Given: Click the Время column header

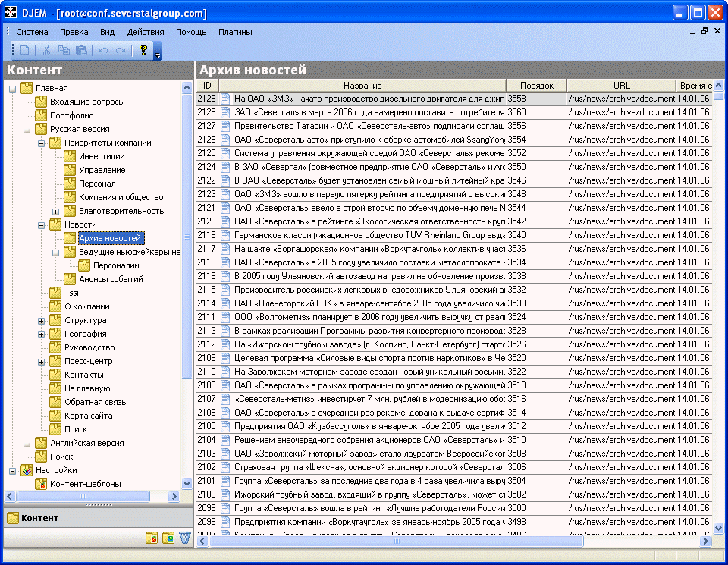Looking at the screenshot, I should click(695, 86).
